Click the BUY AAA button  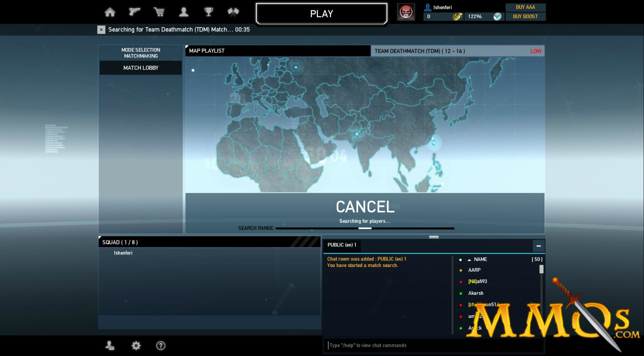point(525,7)
